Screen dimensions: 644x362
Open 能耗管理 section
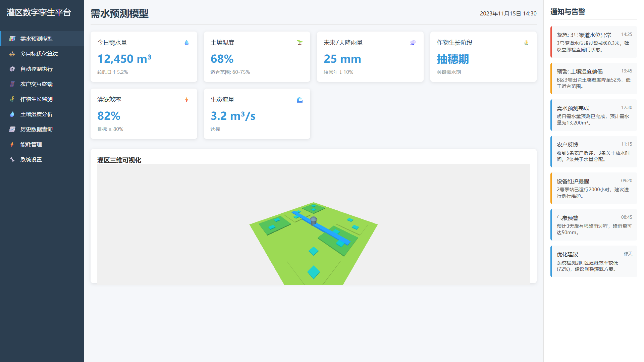[x=31, y=144]
